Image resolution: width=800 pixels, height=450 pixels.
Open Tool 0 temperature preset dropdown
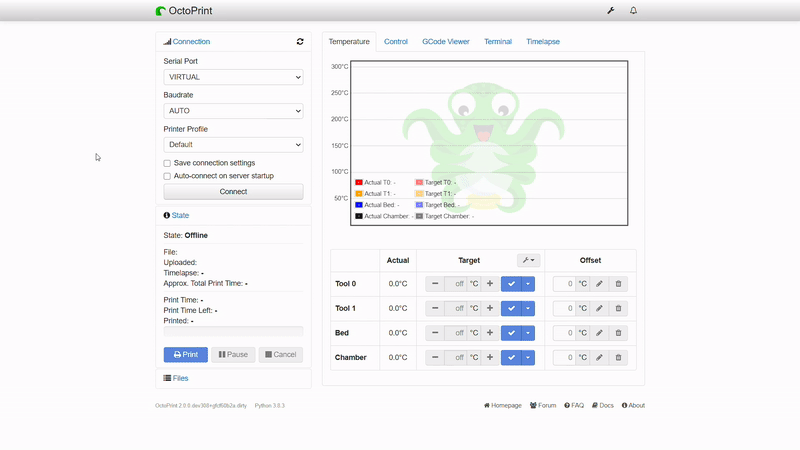528,284
